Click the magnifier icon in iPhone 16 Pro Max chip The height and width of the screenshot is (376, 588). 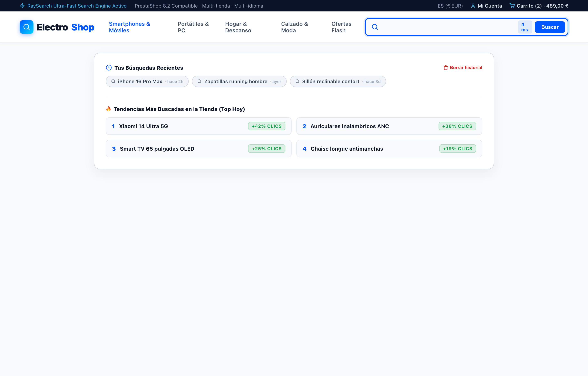point(113,81)
